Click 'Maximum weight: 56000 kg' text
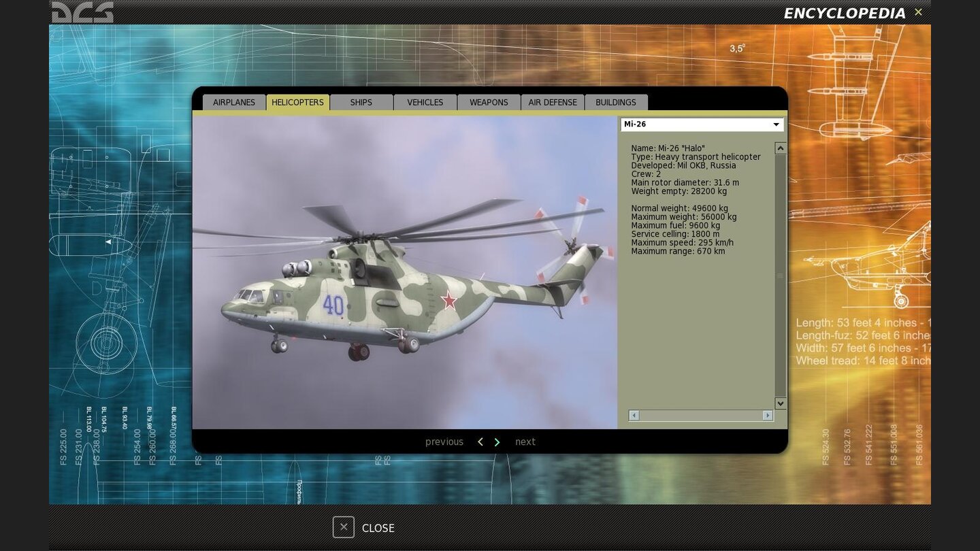Image resolution: width=980 pixels, height=551 pixels. pos(684,217)
